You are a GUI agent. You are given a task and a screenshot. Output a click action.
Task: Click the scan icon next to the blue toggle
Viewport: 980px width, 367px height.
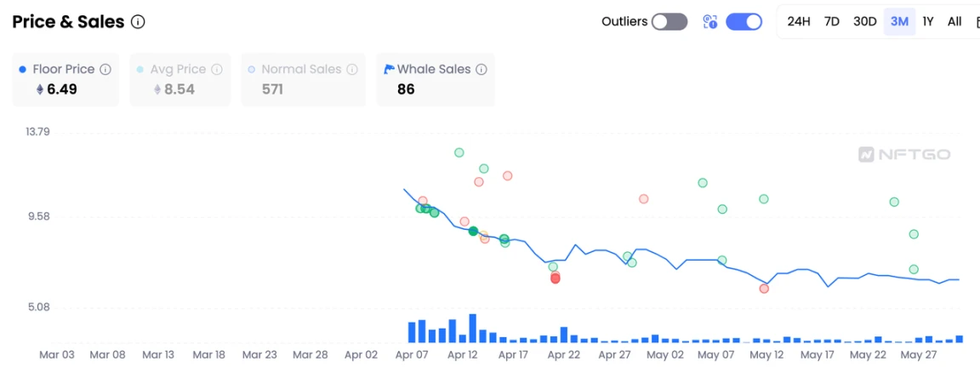pyautogui.click(x=710, y=22)
